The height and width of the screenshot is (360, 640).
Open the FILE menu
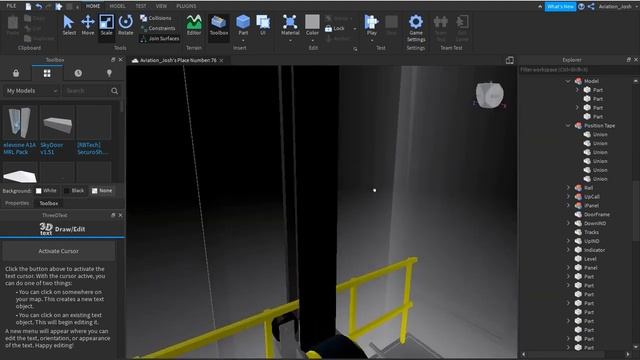coord(11,6)
